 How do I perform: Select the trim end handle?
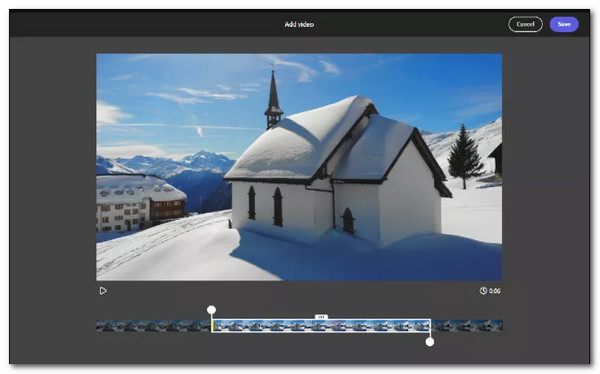pos(430,342)
